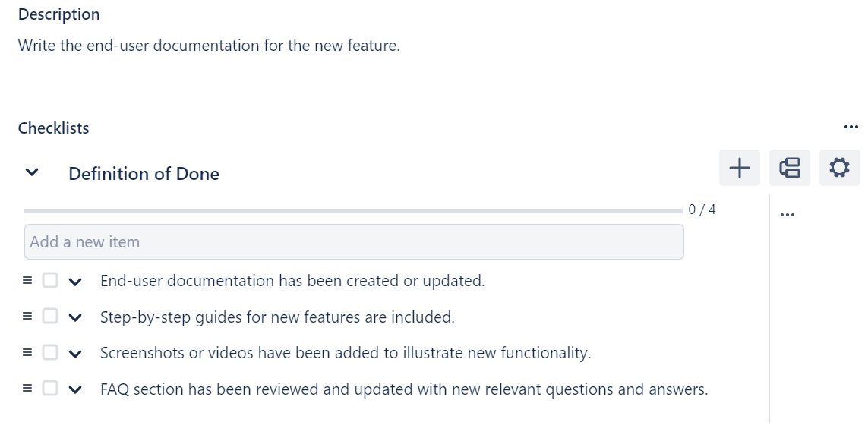The width and height of the screenshot is (868, 438).
Task: Click the plus icon to add a checklist
Action: point(739,168)
